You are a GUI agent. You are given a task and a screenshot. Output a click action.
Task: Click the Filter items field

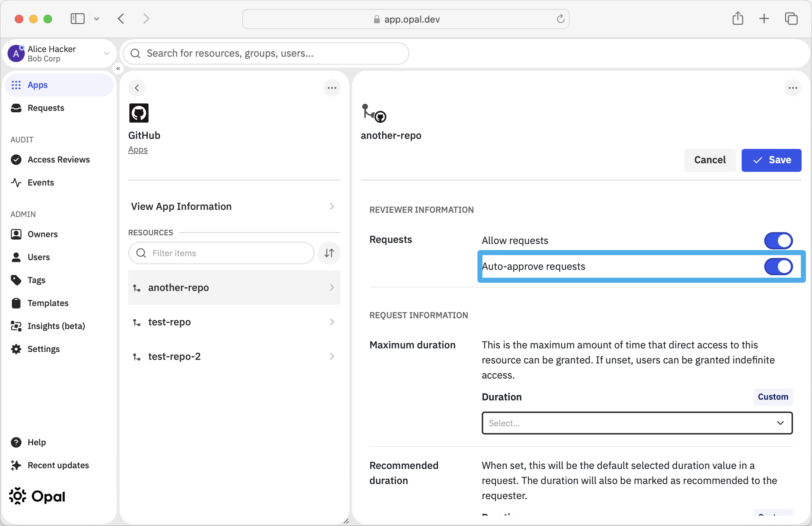tap(221, 253)
